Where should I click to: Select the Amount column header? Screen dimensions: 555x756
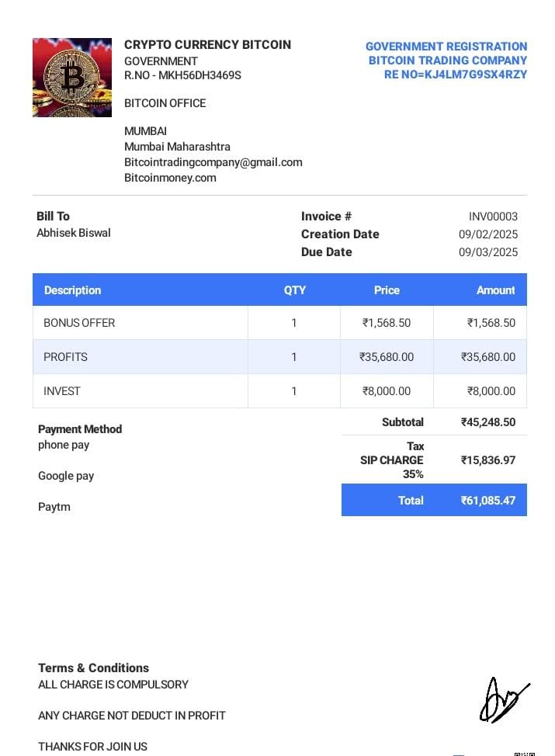(x=495, y=290)
